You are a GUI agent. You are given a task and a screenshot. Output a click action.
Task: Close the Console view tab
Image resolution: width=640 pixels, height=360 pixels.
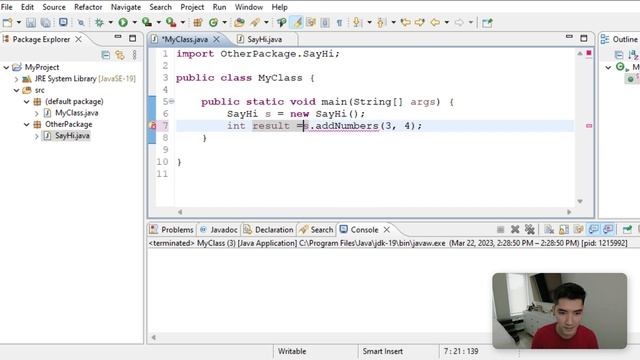[387, 230]
